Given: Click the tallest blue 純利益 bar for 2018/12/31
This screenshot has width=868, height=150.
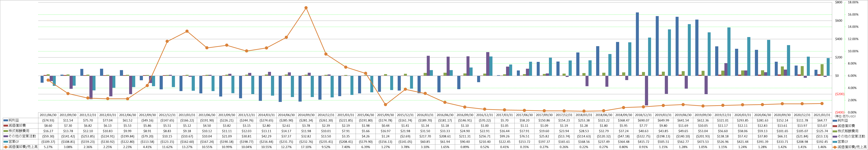Looking at the screenshot, I should 637,44.
